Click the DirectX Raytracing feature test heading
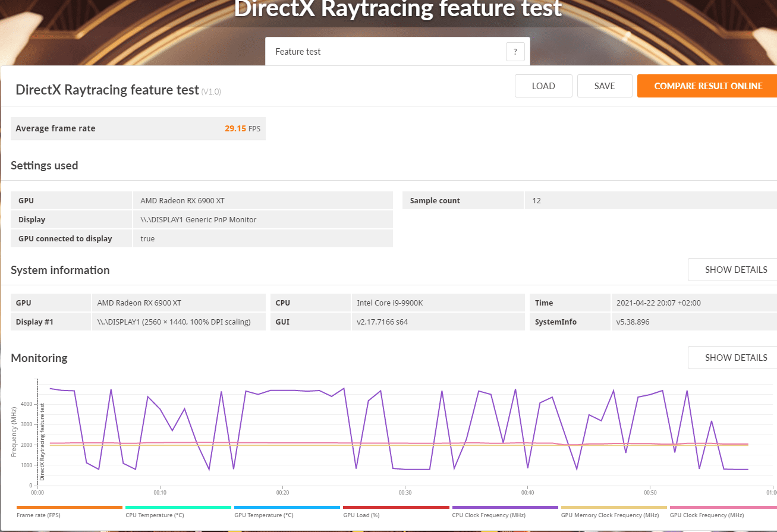 (107, 90)
